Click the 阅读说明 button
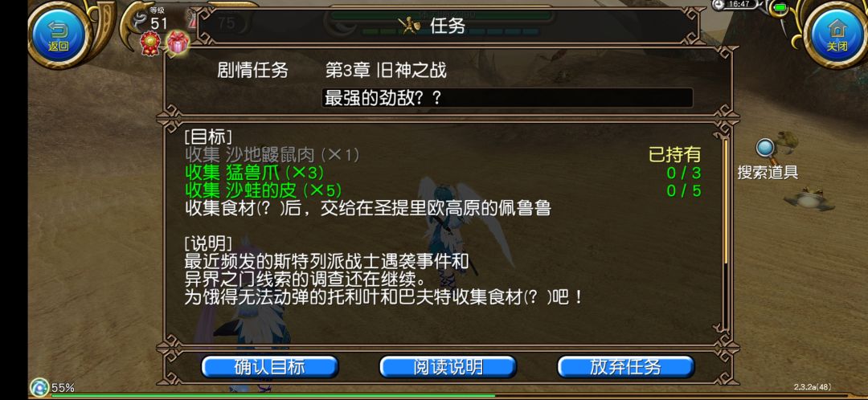868x400 pixels. click(x=448, y=367)
